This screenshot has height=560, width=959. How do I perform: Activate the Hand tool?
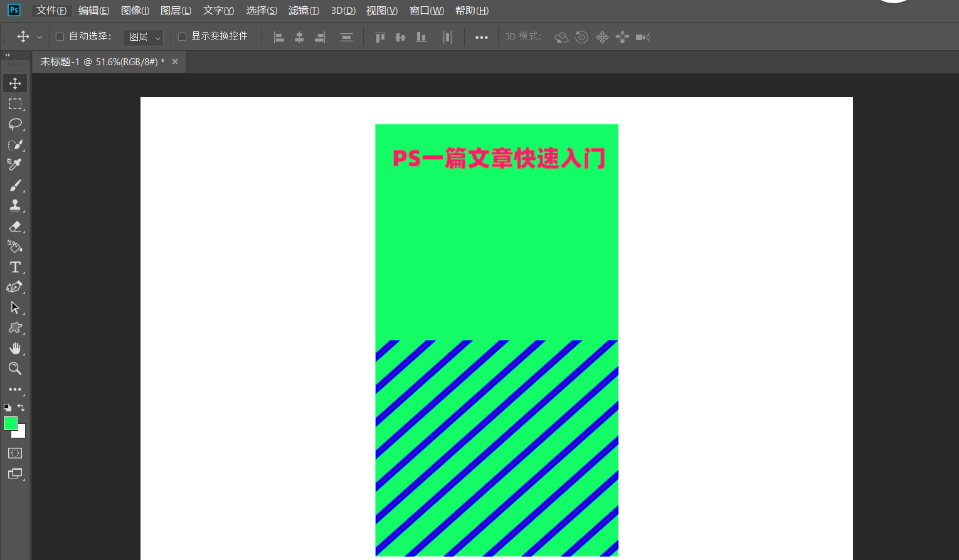[x=15, y=349]
